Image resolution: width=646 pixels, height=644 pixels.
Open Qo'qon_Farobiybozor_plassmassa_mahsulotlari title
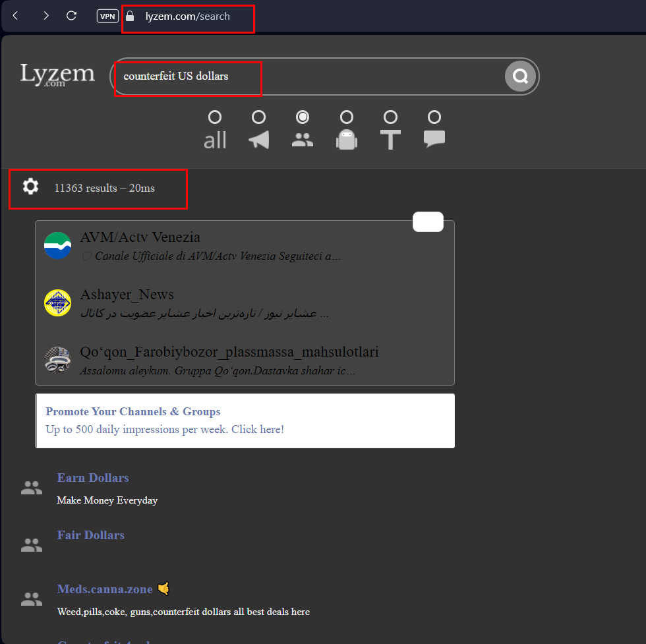pyautogui.click(x=229, y=352)
